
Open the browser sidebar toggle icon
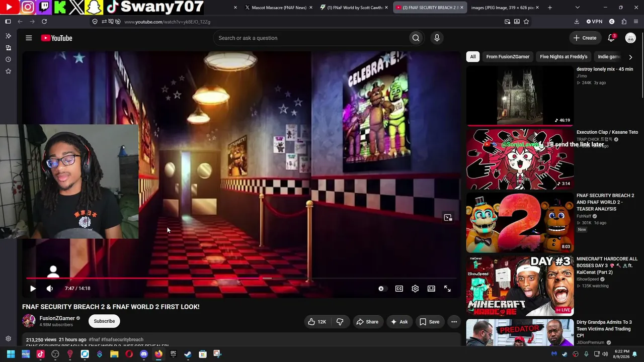[8, 22]
